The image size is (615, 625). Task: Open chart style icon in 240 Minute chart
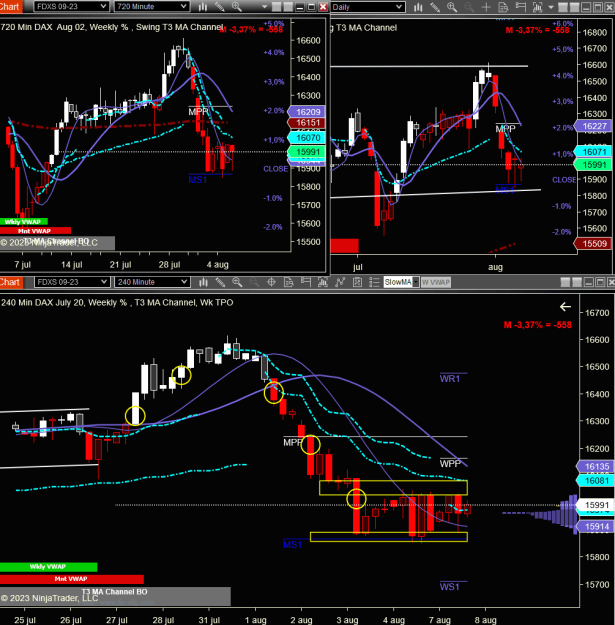click(x=203, y=282)
